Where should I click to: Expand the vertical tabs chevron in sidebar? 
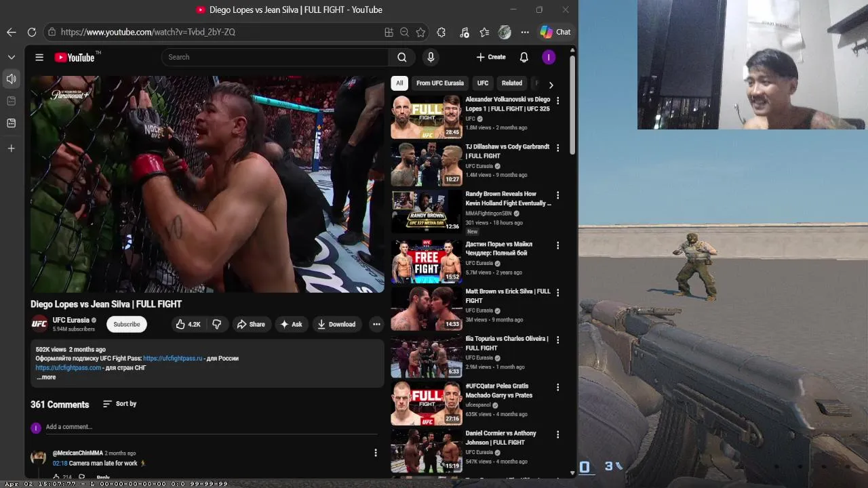[12, 57]
